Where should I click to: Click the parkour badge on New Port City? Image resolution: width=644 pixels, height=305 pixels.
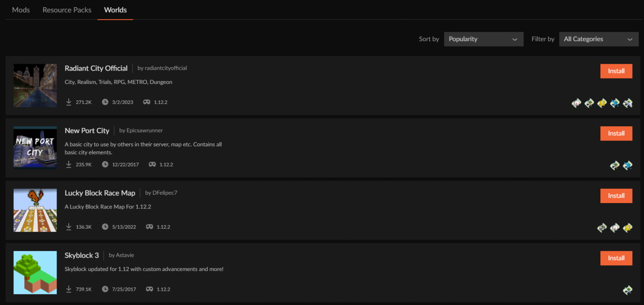(628, 165)
